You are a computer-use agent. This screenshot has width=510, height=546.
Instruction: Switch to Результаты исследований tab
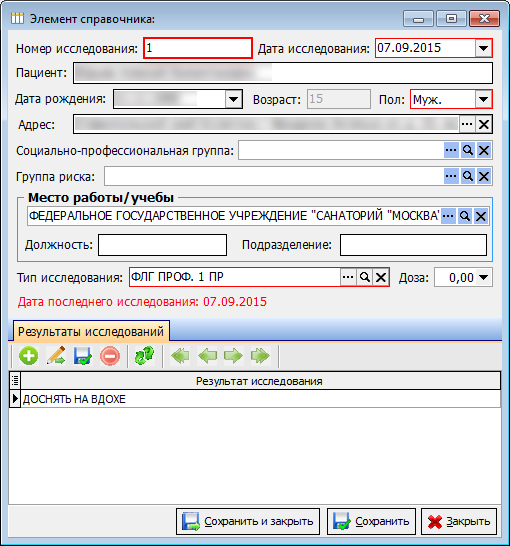pos(91,331)
